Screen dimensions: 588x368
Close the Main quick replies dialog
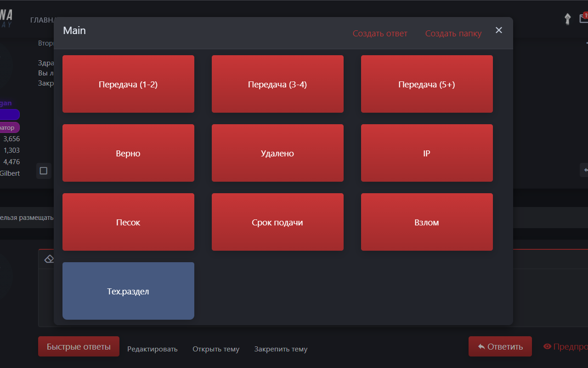click(499, 30)
